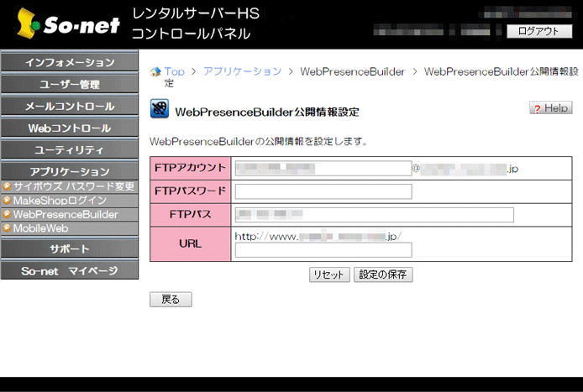Screen dimensions: 583x392
Task: Open the Help button
Action: click(550, 109)
